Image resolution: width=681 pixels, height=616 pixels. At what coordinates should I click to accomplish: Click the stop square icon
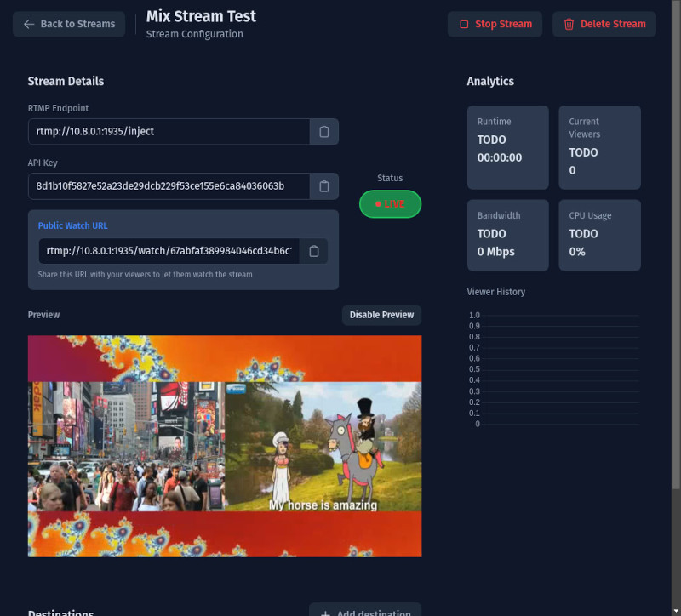464,25
